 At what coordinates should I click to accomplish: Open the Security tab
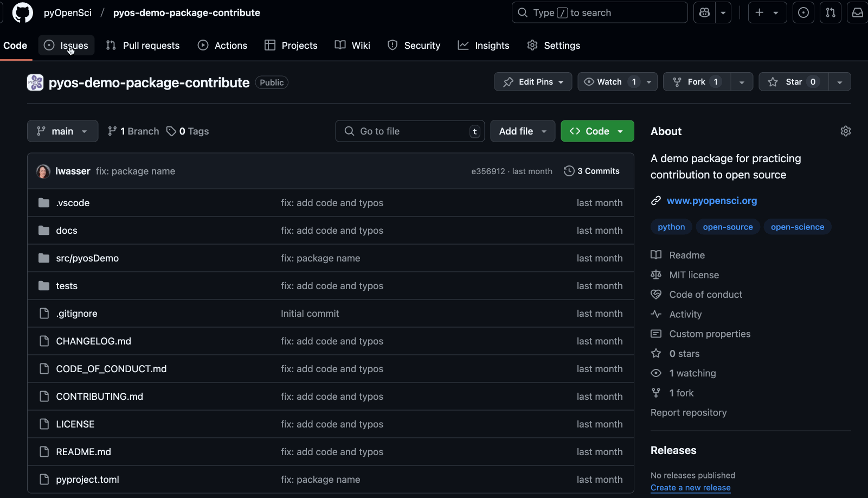(414, 46)
